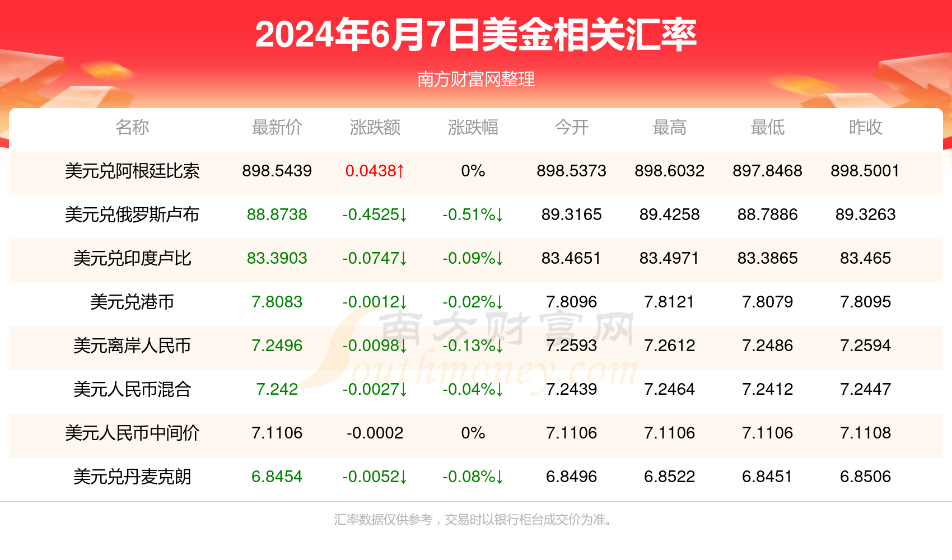The width and height of the screenshot is (952, 560).
Task: Click high value 7.8121
Action: (669, 302)
